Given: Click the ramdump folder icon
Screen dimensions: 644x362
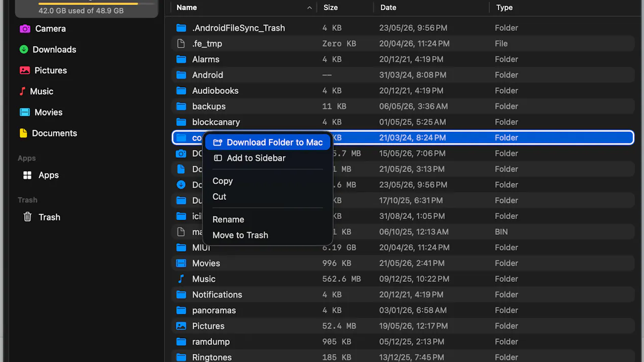Looking at the screenshot, I should pyautogui.click(x=181, y=342).
